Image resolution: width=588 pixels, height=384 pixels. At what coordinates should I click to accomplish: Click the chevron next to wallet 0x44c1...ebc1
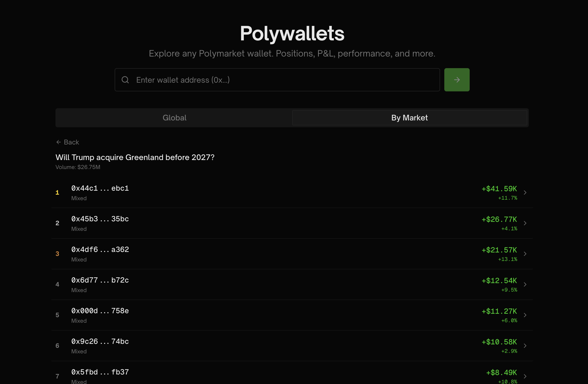[x=525, y=192]
